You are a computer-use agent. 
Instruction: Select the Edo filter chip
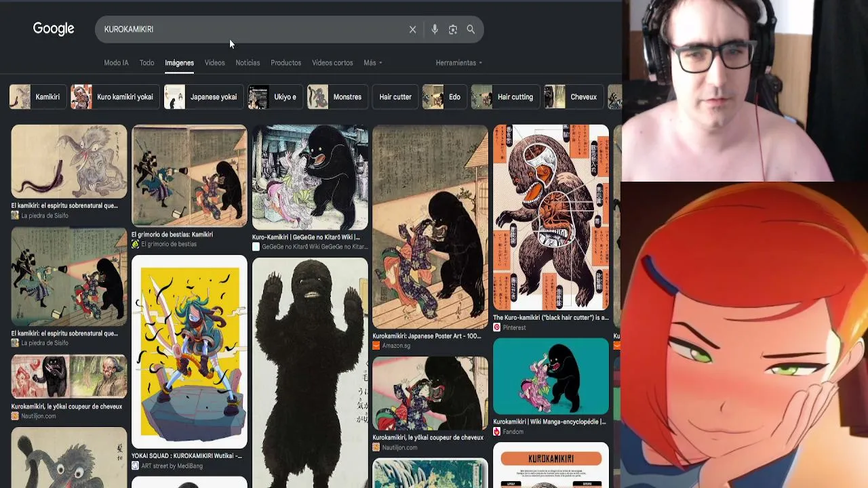tap(444, 97)
